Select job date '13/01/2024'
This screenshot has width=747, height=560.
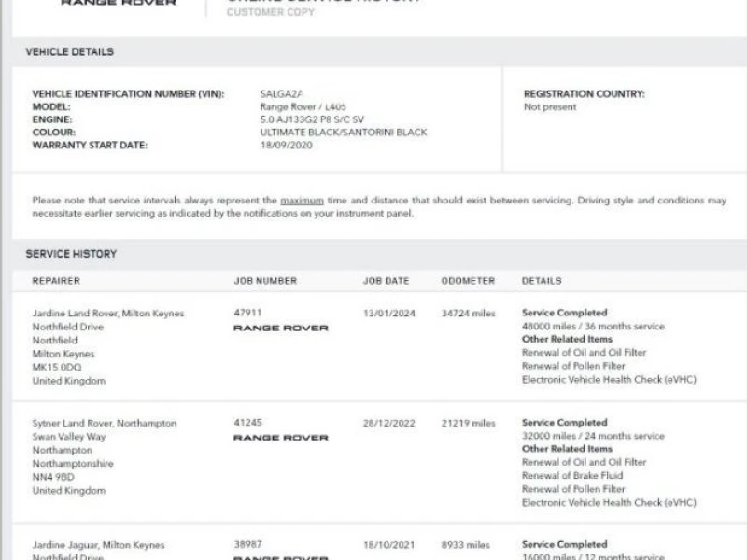pos(389,314)
